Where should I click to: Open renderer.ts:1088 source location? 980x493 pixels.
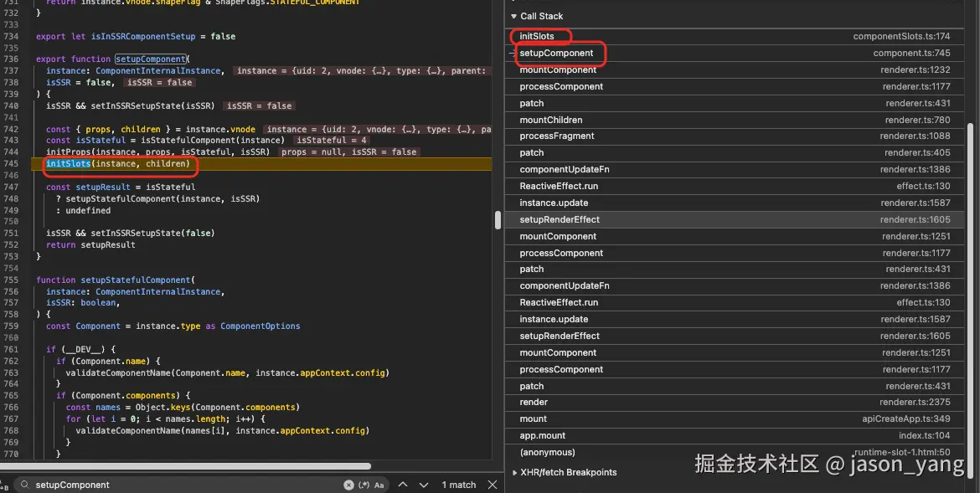click(915, 136)
